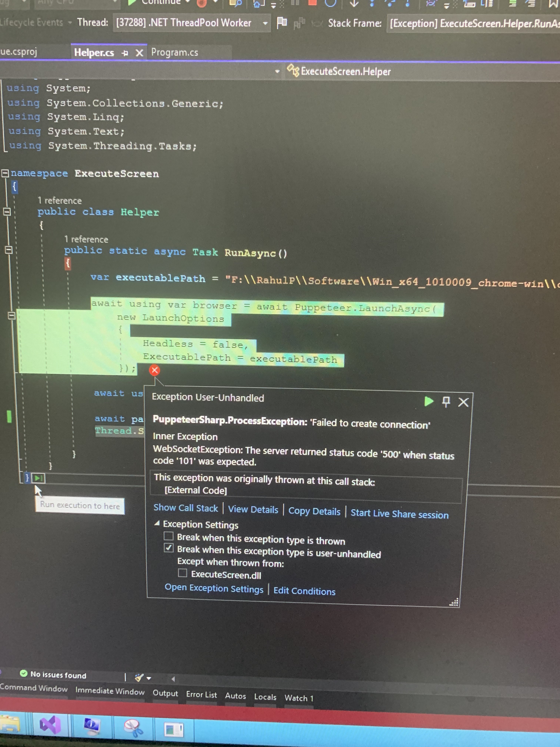
Task: Click the Edit Conditions link
Action: pos(304,591)
